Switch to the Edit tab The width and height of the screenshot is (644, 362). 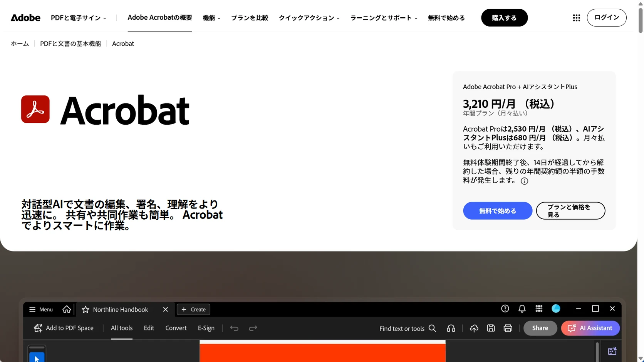pyautogui.click(x=149, y=328)
